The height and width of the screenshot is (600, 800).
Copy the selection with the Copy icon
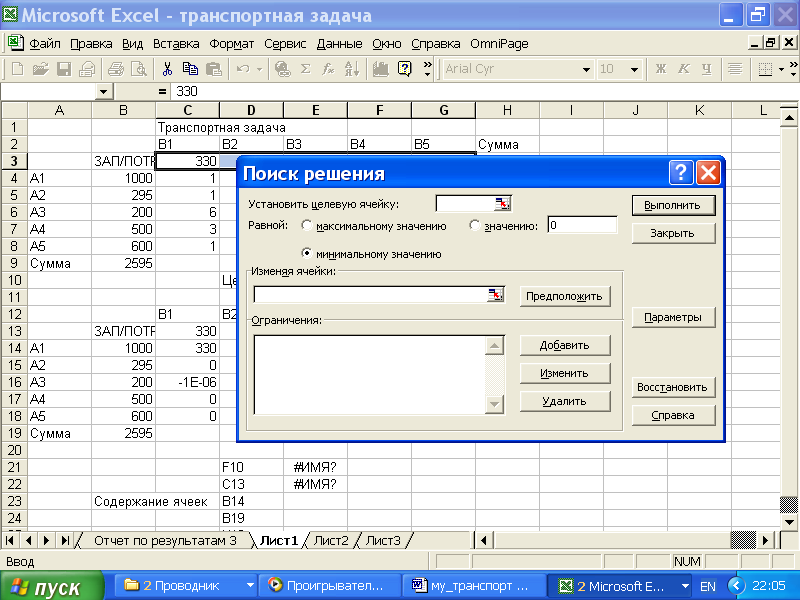click(190, 68)
